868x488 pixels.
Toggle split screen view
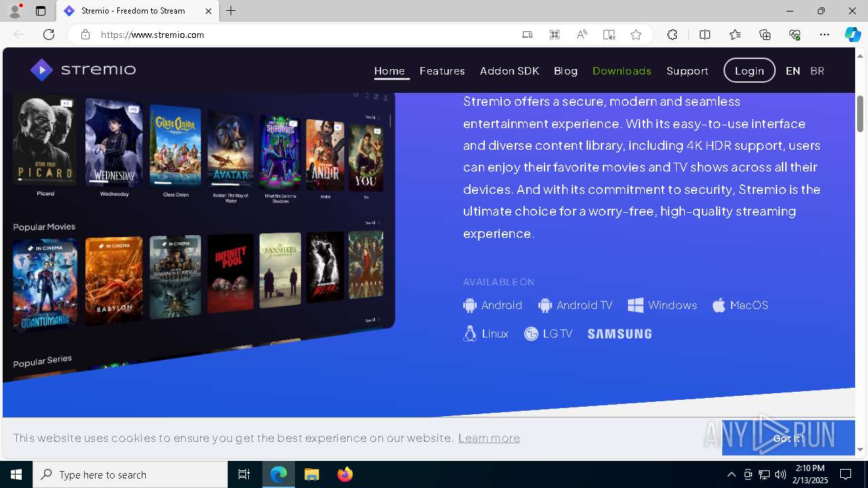pyautogui.click(x=705, y=35)
